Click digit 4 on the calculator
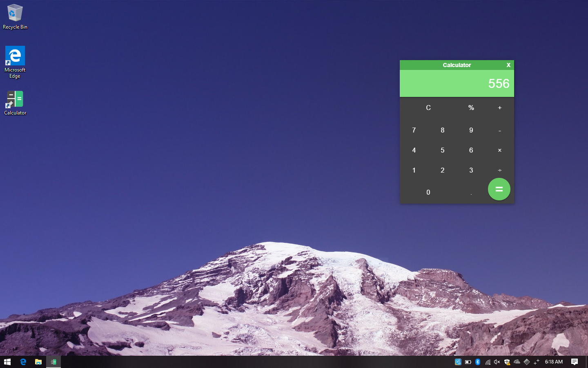Screen dimensions: 588x368 (x=414, y=150)
